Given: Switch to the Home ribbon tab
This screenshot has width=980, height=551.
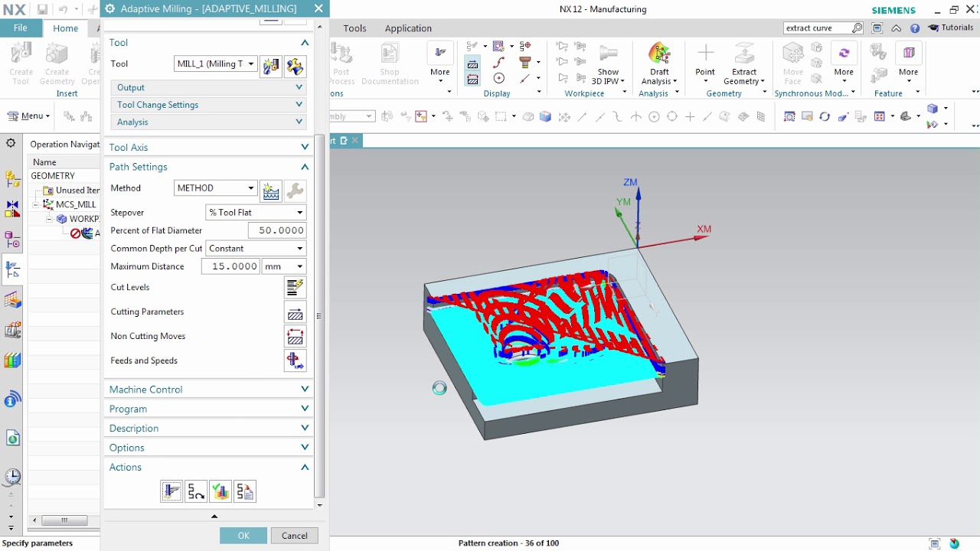Looking at the screenshot, I should tap(65, 28).
